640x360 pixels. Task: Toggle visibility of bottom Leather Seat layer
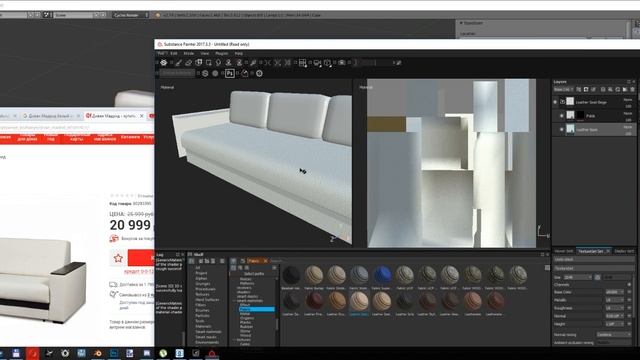(562, 130)
